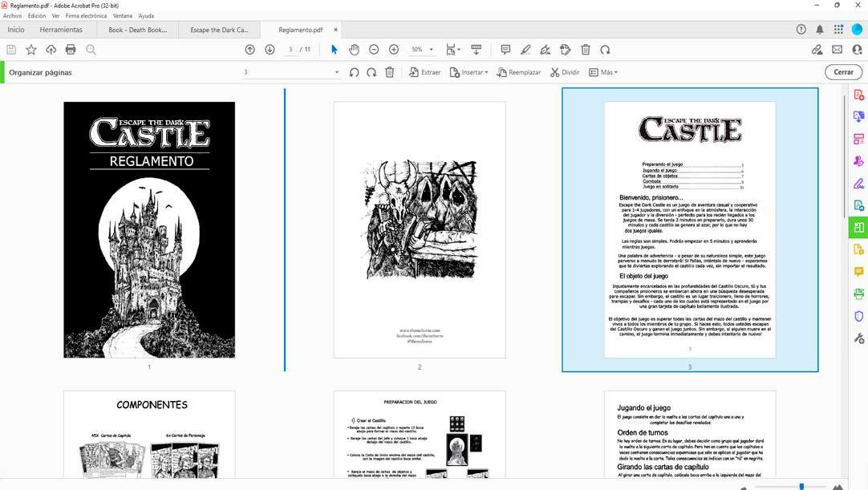This screenshot has height=490, width=868.
Task: Add bookmark with the star icon
Action: [31, 50]
